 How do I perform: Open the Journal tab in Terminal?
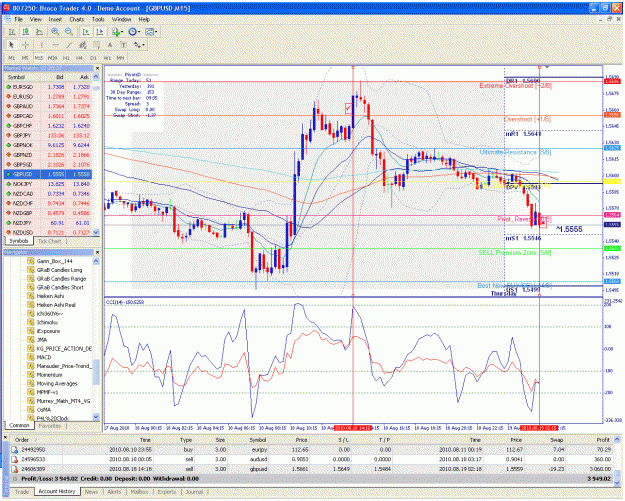click(x=194, y=492)
